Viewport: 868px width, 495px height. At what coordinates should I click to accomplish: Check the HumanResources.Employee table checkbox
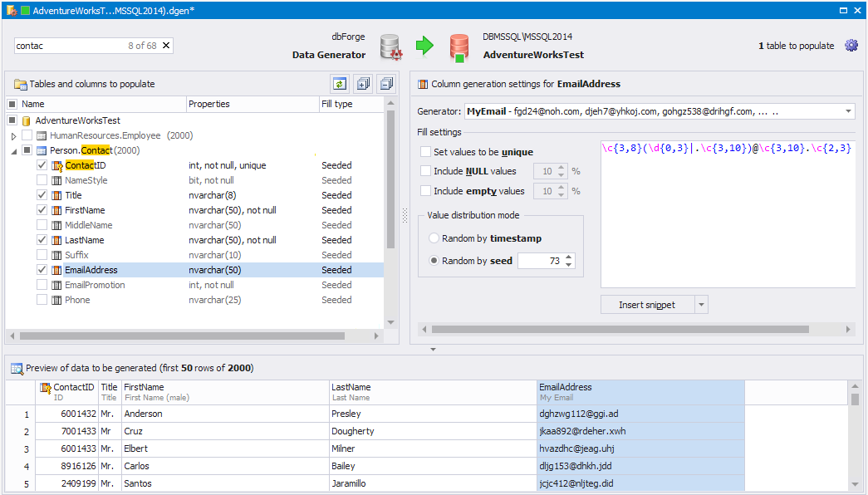coord(27,135)
